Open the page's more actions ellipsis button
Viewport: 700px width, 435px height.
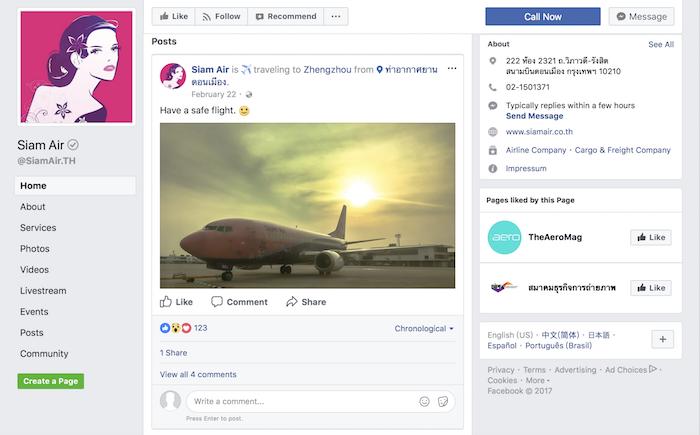tap(335, 16)
